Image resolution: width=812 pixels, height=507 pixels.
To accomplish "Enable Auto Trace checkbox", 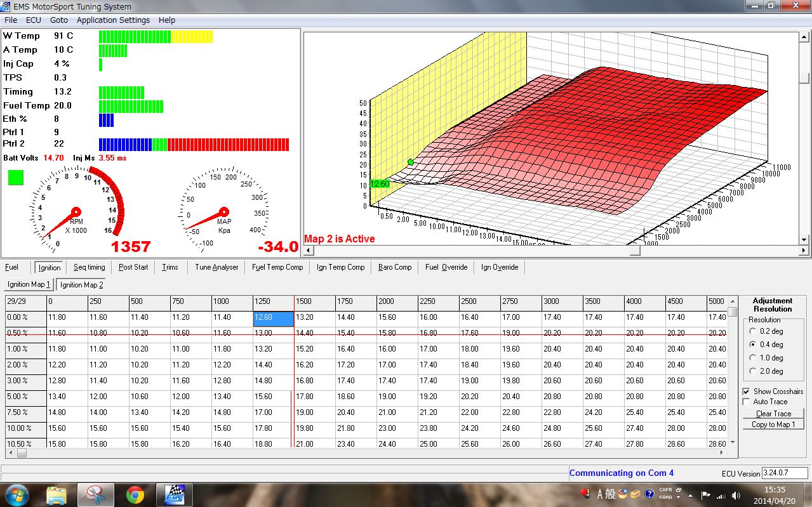I will point(746,402).
